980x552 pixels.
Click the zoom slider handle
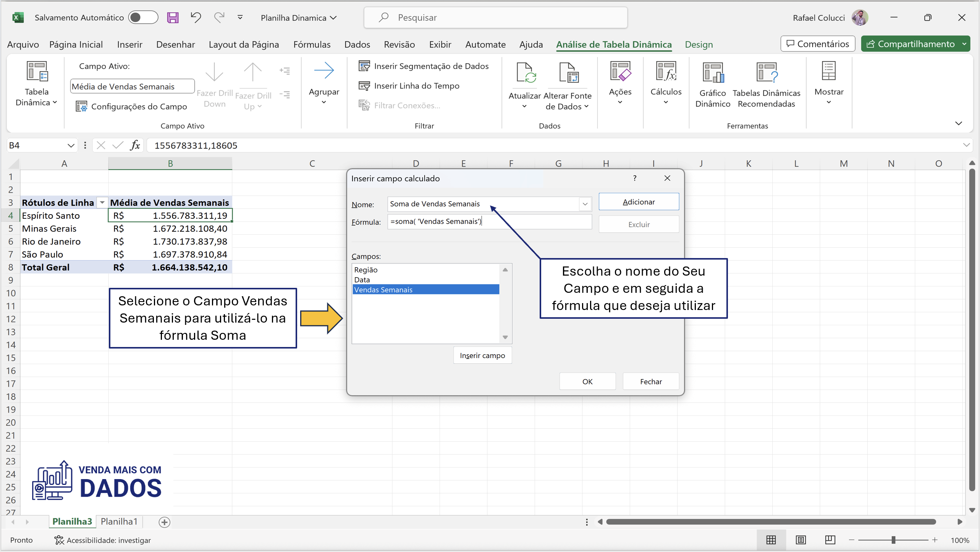click(x=893, y=540)
